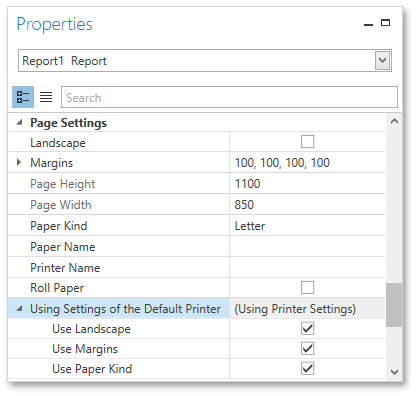Maximize the Properties panel
This screenshot has width=416, height=396.
pos(386,23)
